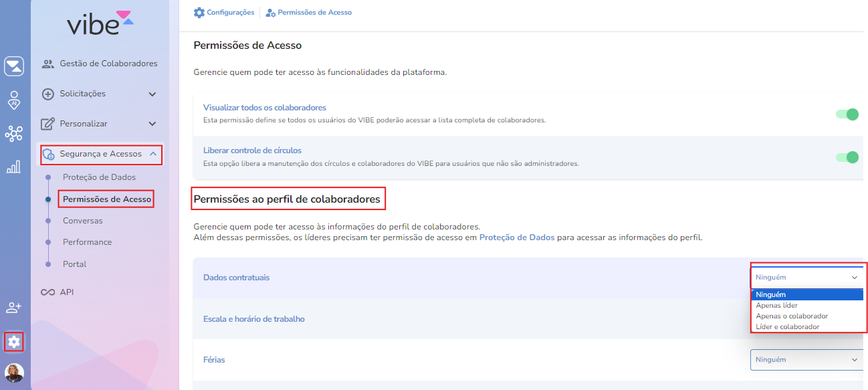Go to Portal submenu
This screenshot has width=868, height=390.
pos(75,264)
